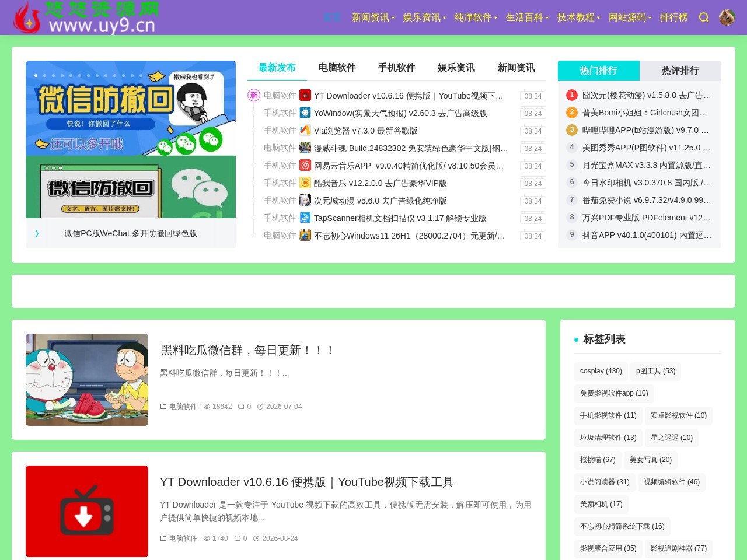Switch to the 最新发布 tab
The width and height of the screenshot is (747, 560).
[x=277, y=68]
